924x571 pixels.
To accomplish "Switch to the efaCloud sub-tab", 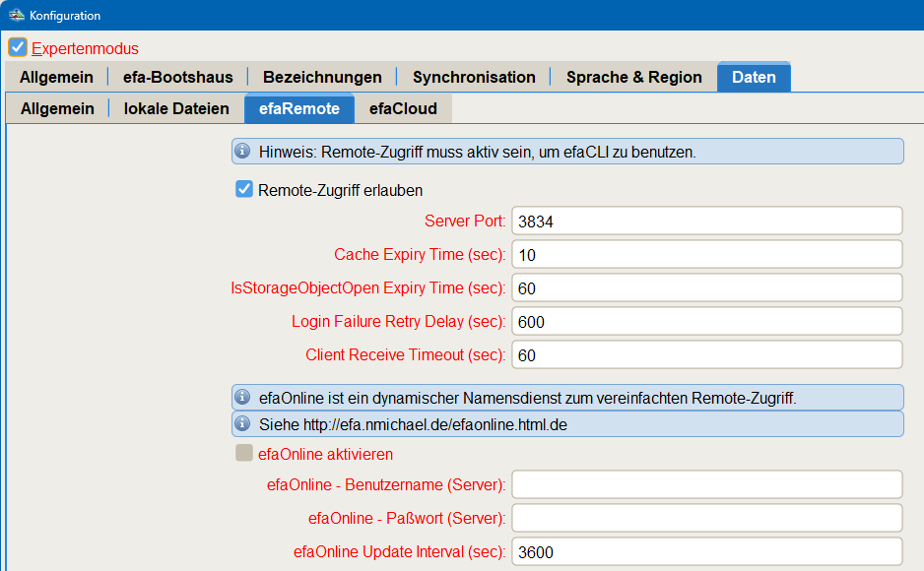I will click(403, 108).
